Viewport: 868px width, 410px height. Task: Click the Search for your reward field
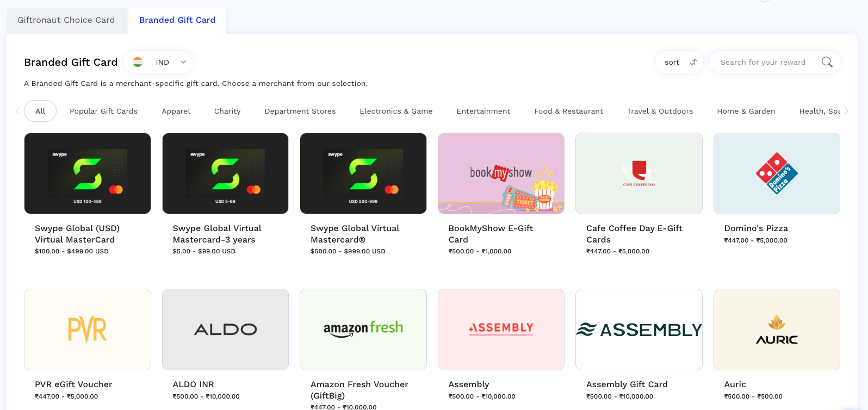762,62
